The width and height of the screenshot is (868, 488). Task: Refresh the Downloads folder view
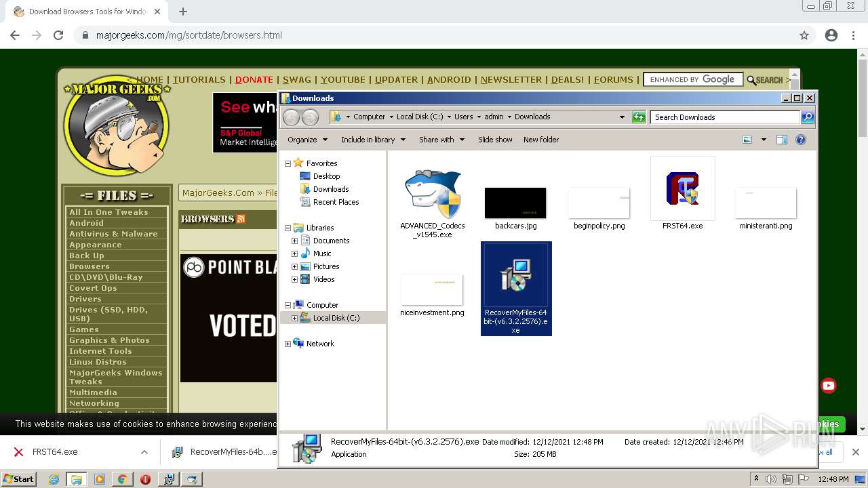(x=639, y=117)
